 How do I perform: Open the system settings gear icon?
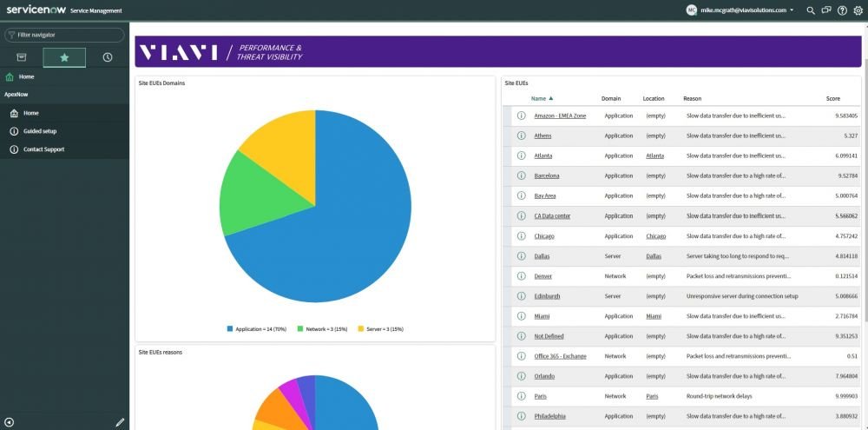pos(858,10)
